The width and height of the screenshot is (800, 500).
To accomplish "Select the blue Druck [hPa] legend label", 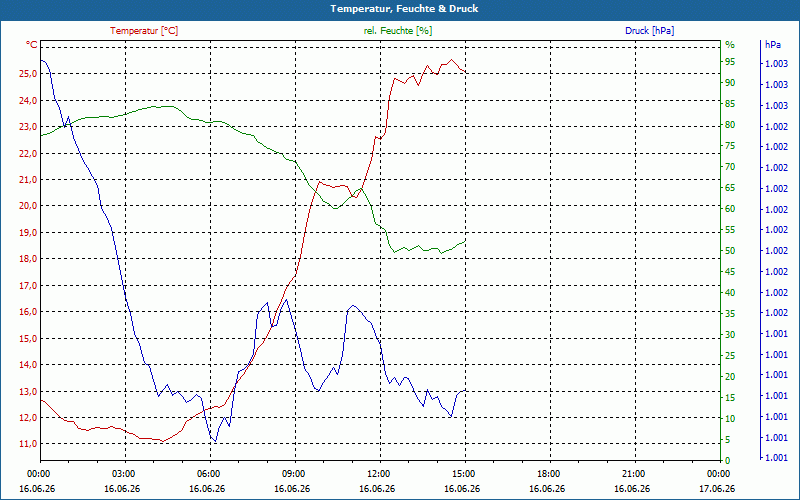I will tap(649, 31).
